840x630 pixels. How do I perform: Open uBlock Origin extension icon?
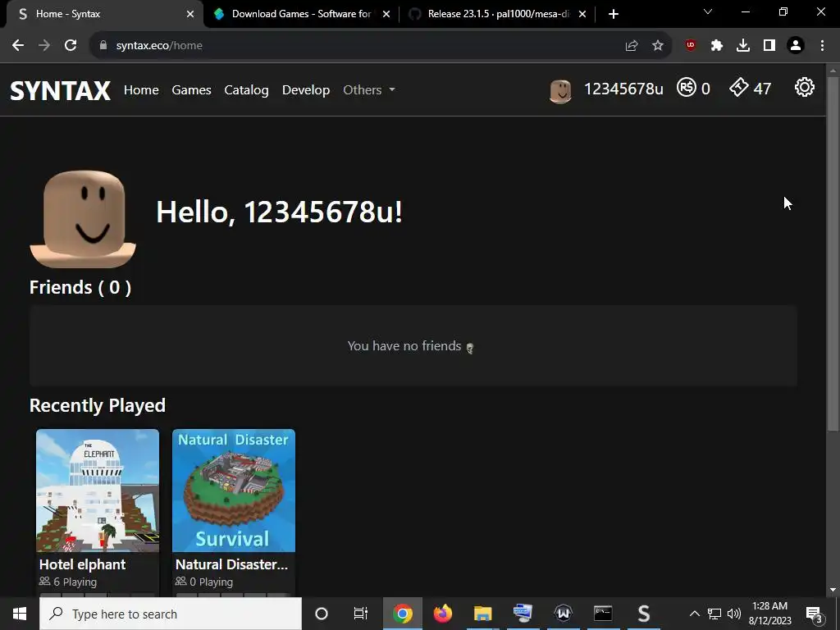[691, 46]
